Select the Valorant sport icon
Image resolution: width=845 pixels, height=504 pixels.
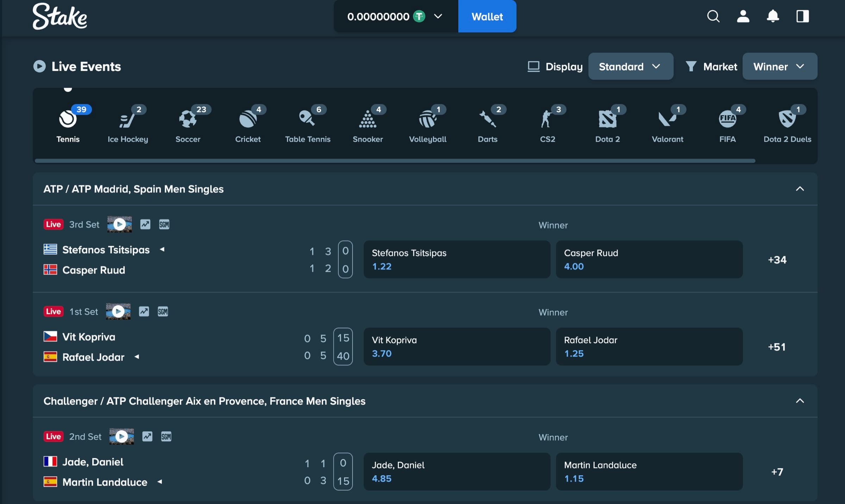coord(667,119)
